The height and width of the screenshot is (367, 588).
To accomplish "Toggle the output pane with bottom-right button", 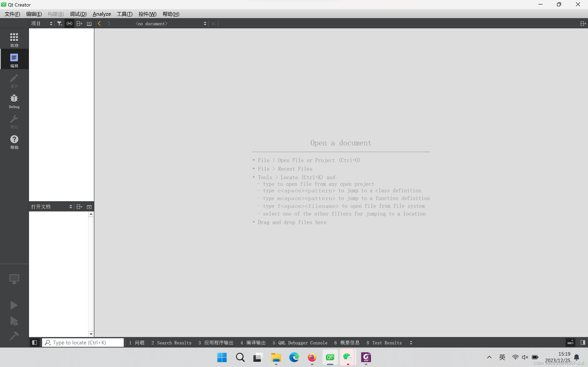I will [583, 343].
